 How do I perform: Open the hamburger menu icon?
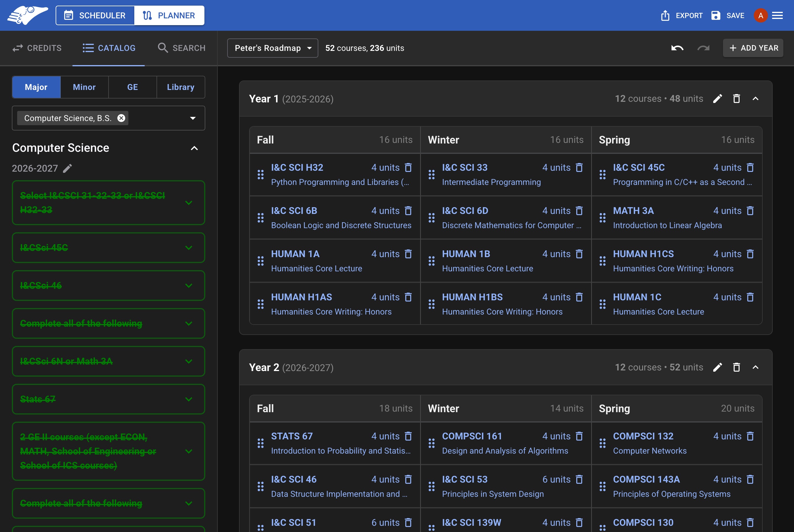pyautogui.click(x=777, y=15)
